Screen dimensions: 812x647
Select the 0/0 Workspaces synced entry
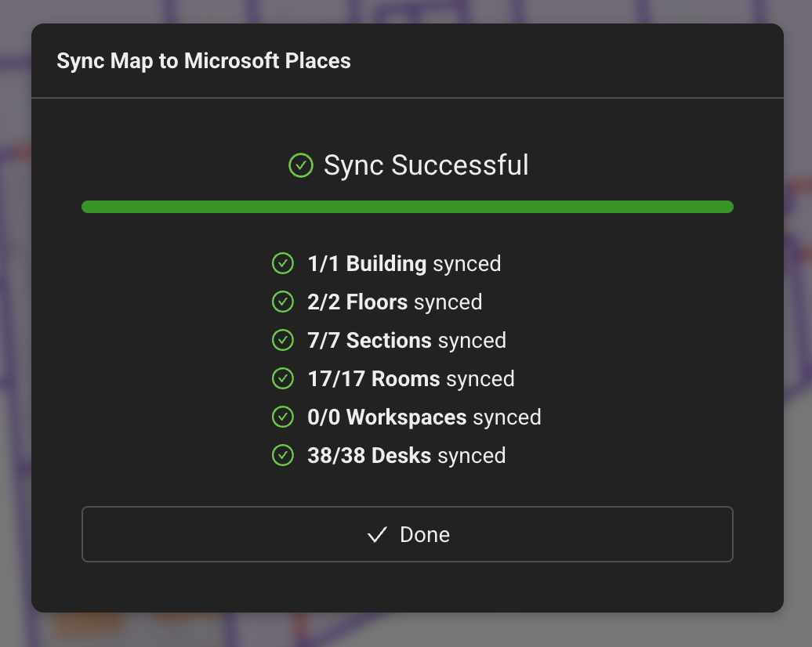(423, 417)
